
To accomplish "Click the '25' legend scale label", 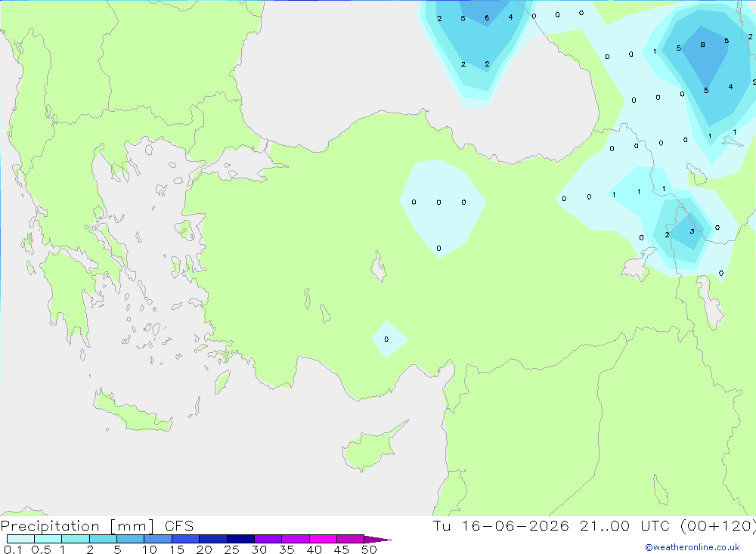I will click(x=231, y=549).
